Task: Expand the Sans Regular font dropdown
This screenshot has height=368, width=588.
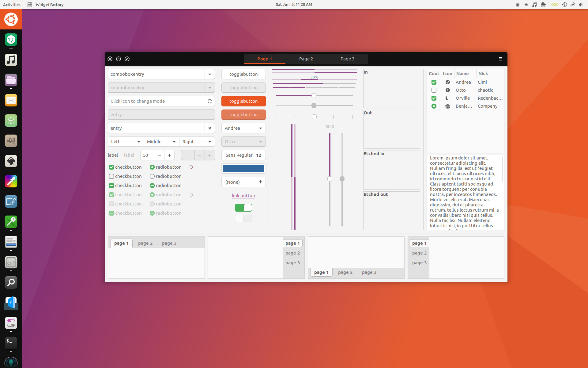Action: point(243,155)
